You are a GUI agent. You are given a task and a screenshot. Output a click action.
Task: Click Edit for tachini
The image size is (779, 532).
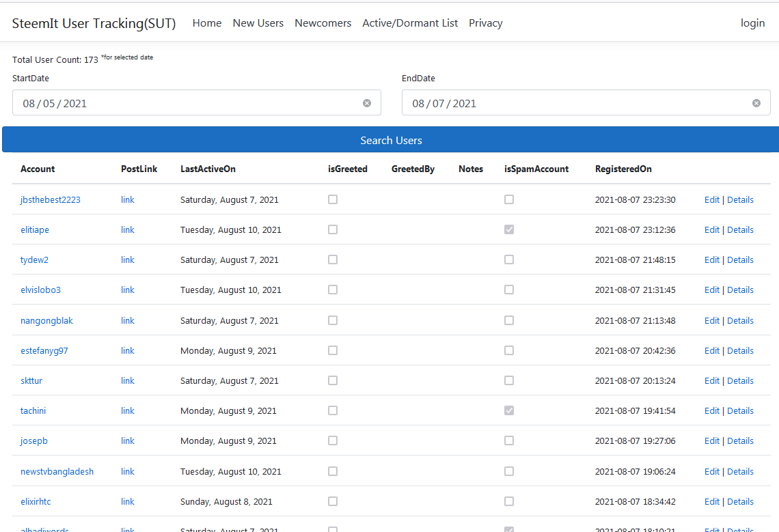point(712,411)
